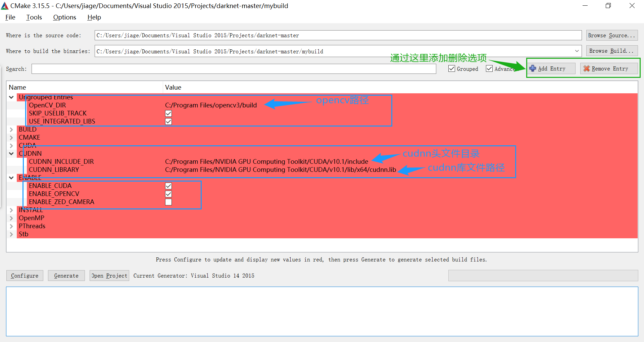Click Browse Build button

coord(612,51)
